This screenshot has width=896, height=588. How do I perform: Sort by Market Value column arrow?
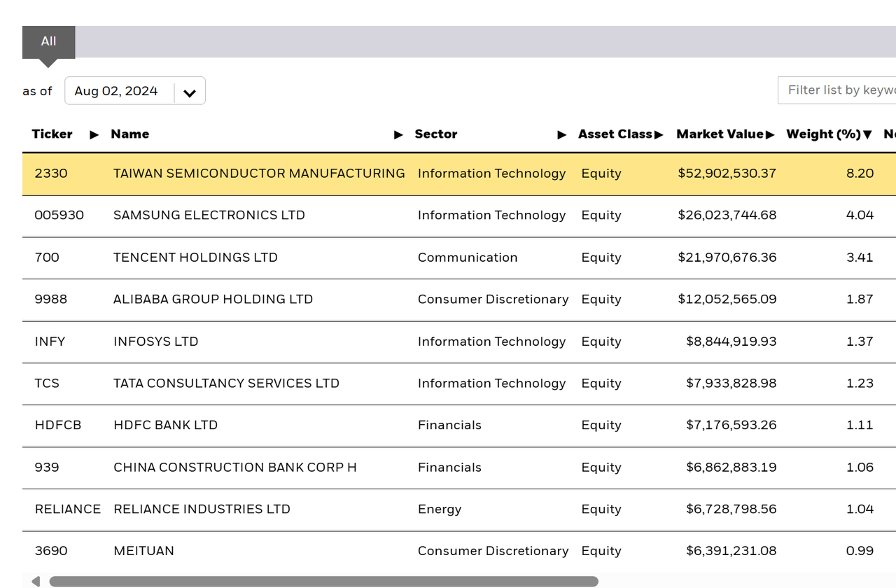pyautogui.click(x=770, y=134)
